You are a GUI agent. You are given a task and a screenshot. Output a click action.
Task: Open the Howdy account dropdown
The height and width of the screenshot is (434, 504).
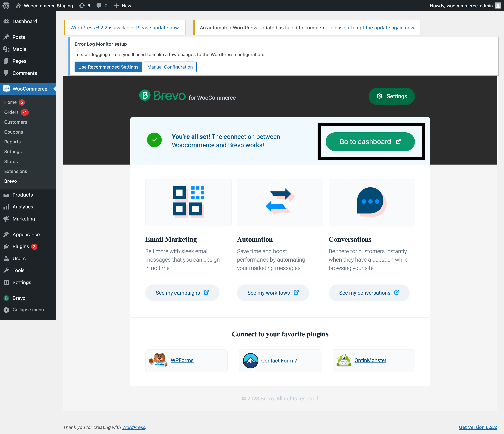(461, 5)
